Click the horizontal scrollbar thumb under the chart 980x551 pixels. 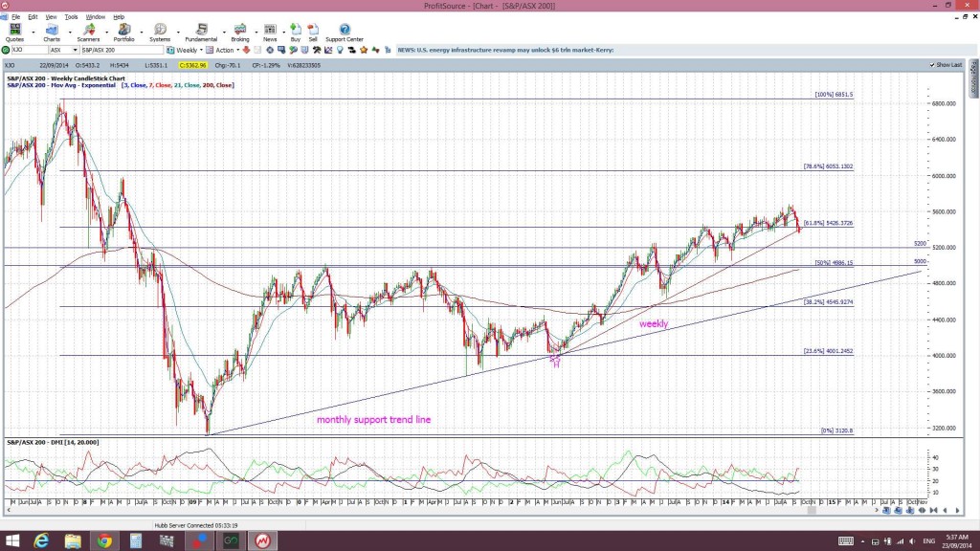point(812,511)
